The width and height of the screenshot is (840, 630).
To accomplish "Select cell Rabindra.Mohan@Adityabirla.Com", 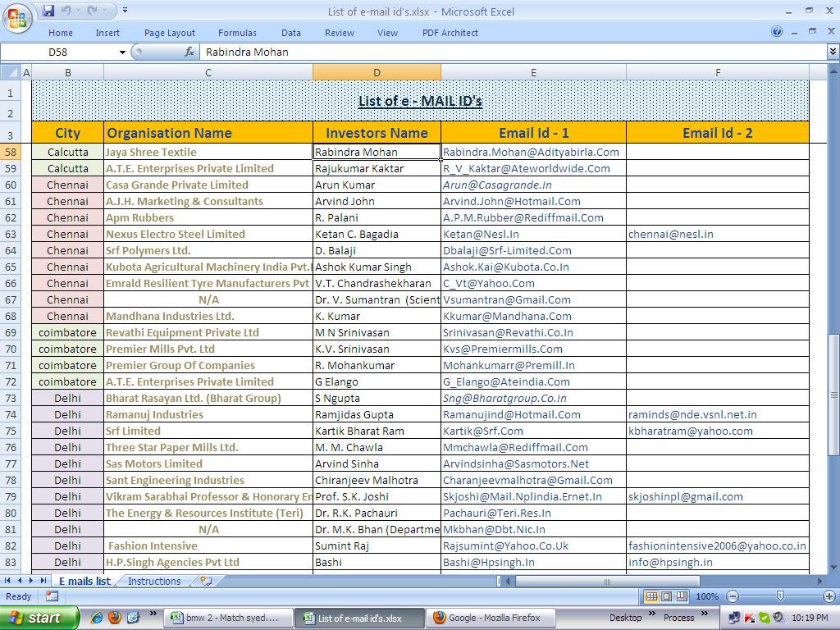I will coord(533,152).
